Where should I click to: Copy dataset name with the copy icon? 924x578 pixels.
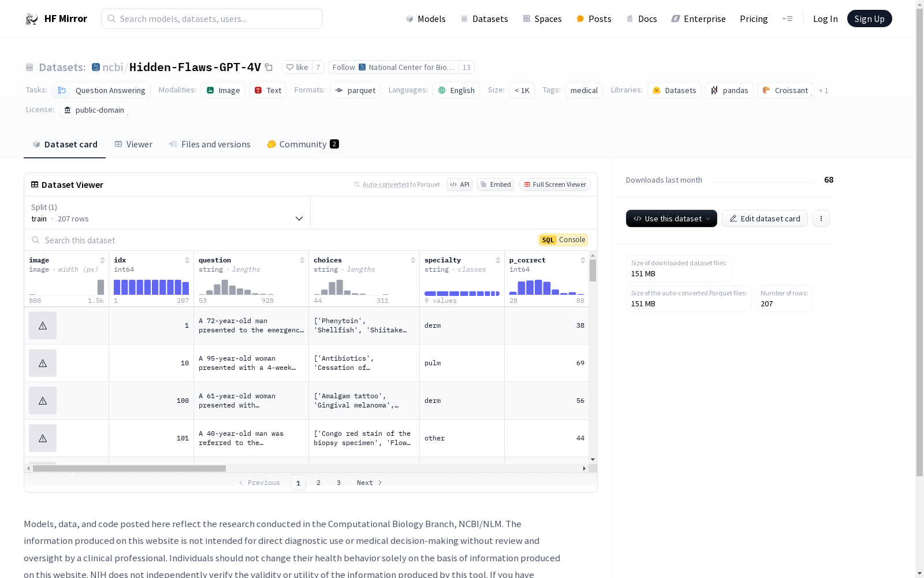tap(269, 67)
